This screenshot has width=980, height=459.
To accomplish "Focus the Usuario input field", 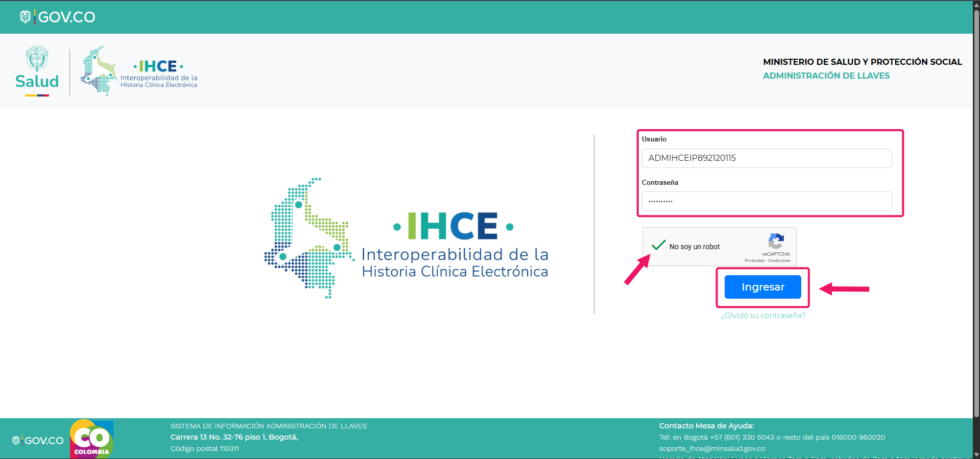I will [x=767, y=158].
